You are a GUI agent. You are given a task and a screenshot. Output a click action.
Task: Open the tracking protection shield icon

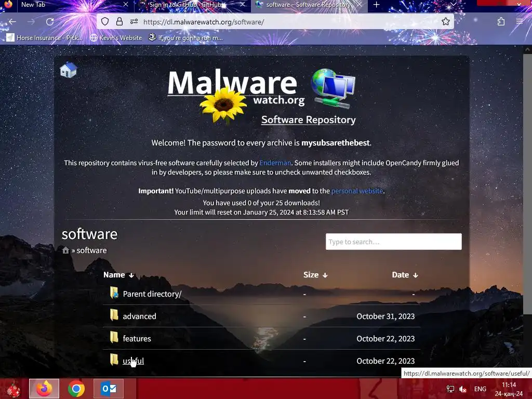[105, 22]
